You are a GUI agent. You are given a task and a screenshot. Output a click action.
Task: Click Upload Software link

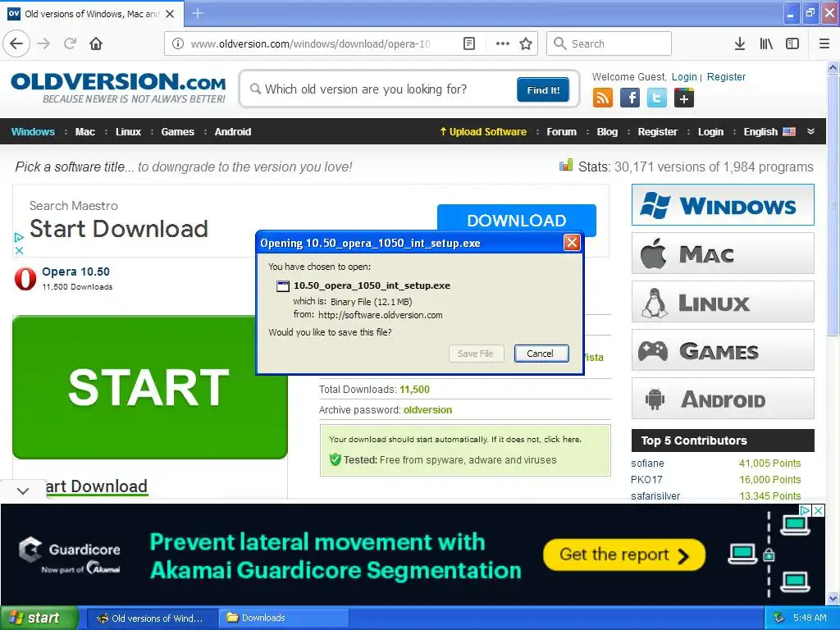click(483, 132)
